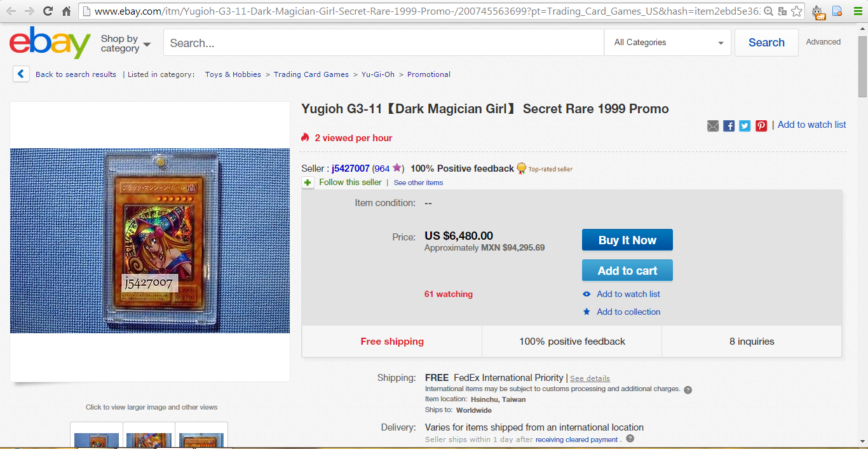868x449 pixels.
Task: Pin listing with Pinterest icon
Action: pyautogui.click(x=761, y=126)
